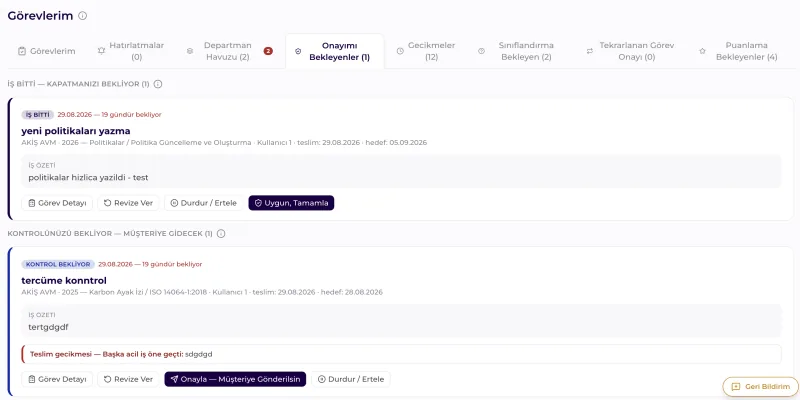This screenshot has height=400, width=800.
Task: Click the bell icon on Hatırlatmalar tab
Action: tap(101, 51)
